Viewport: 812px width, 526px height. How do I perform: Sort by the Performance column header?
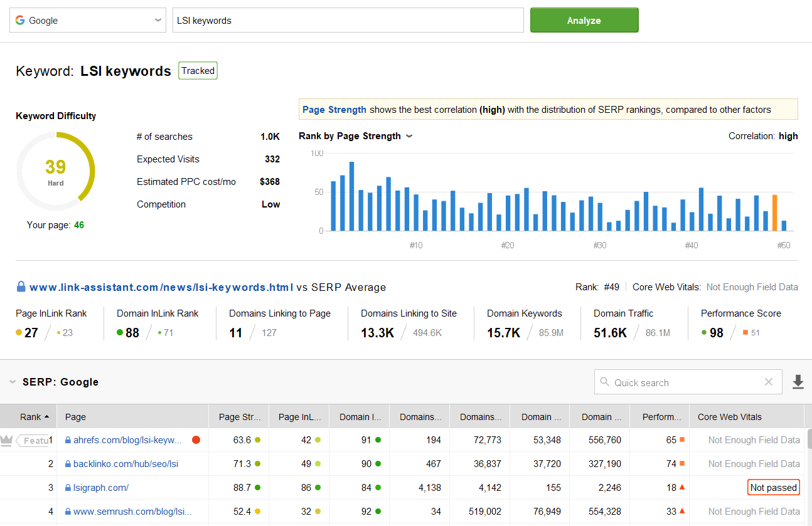660,416
